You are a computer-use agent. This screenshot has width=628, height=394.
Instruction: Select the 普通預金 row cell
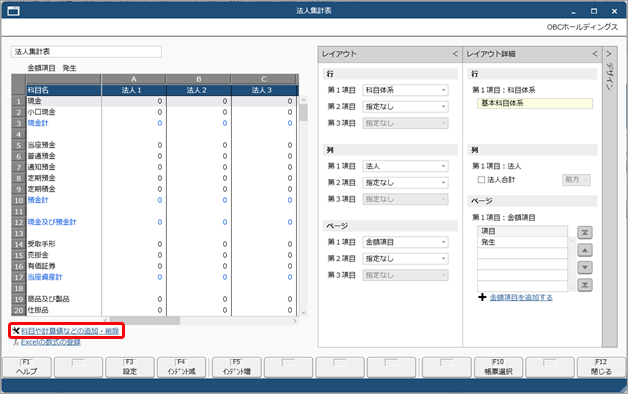tap(64, 156)
